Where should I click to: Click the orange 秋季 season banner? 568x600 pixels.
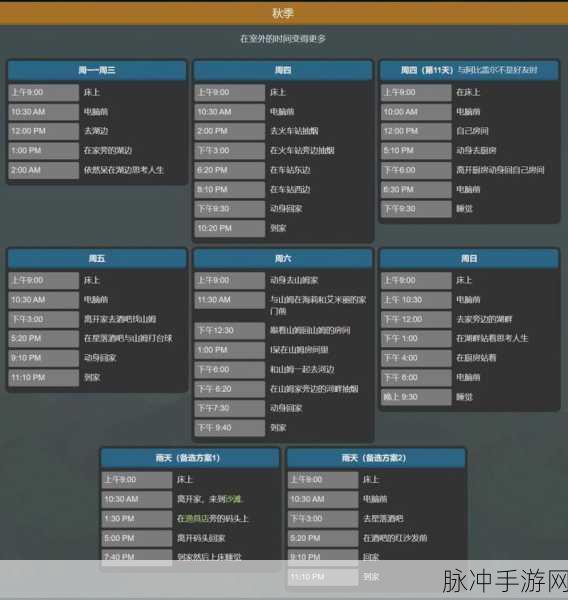click(284, 14)
